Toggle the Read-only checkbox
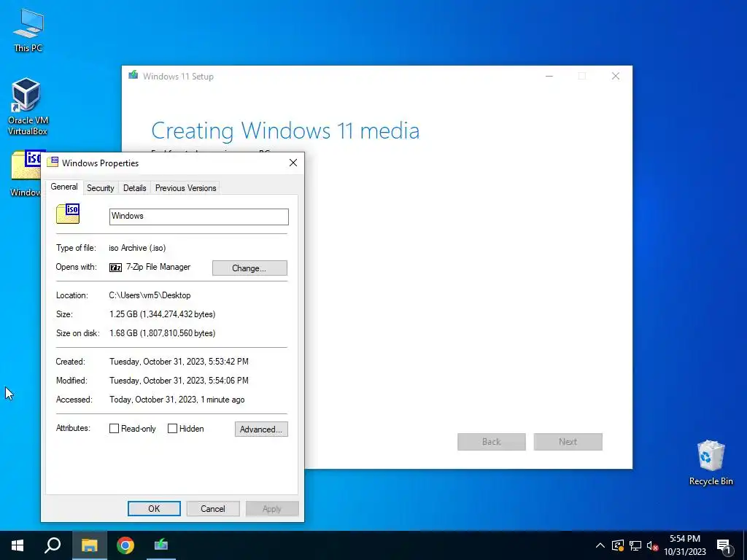 point(114,429)
